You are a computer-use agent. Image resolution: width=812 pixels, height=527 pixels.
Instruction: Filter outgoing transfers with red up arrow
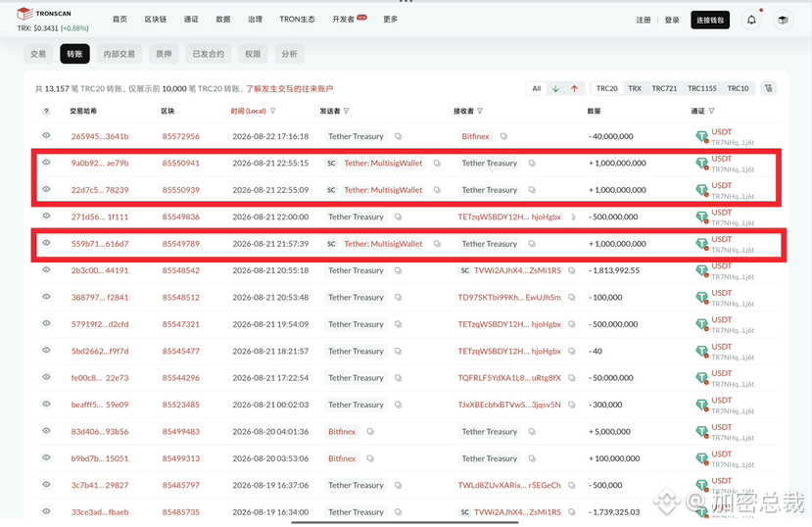(x=574, y=88)
